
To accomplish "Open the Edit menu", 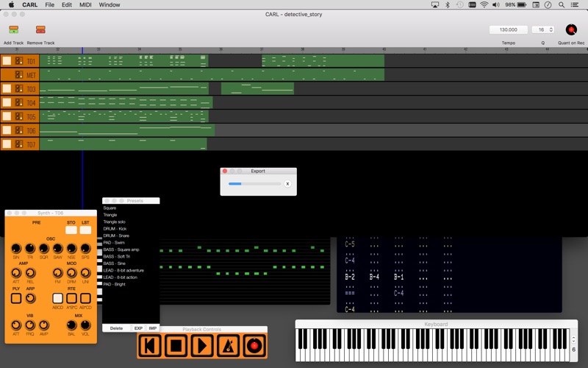I will (67, 5).
